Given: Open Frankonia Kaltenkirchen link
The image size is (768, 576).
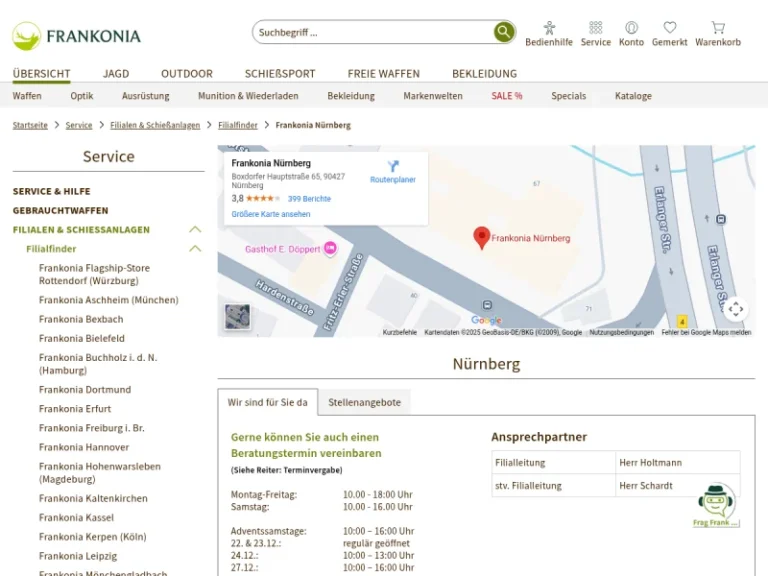Looking at the screenshot, I should [x=93, y=498].
